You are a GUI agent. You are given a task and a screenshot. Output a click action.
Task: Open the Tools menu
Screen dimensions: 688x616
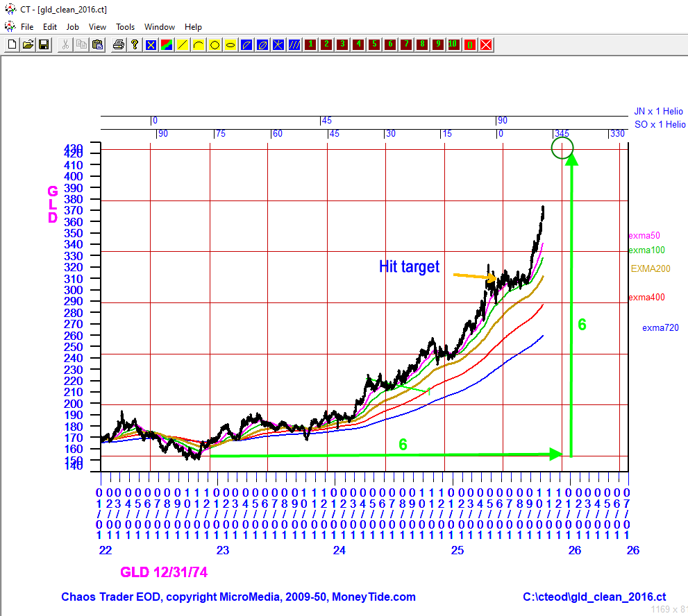coord(125,27)
